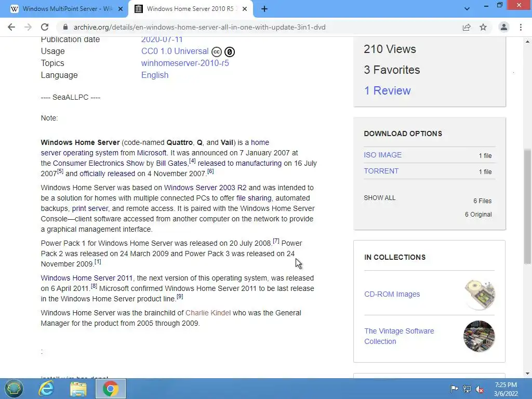Open the print server link
532x399 pixels.
tap(90, 208)
